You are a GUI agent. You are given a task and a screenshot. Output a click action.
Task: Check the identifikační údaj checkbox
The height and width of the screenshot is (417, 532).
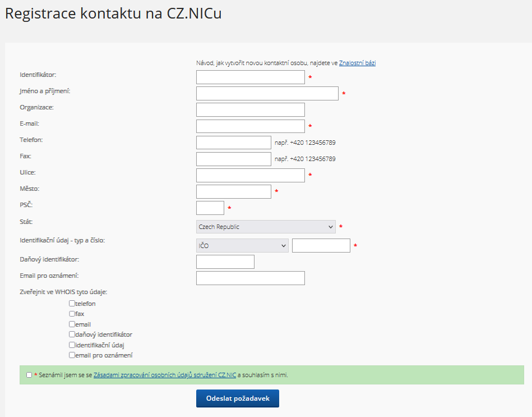pos(72,345)
